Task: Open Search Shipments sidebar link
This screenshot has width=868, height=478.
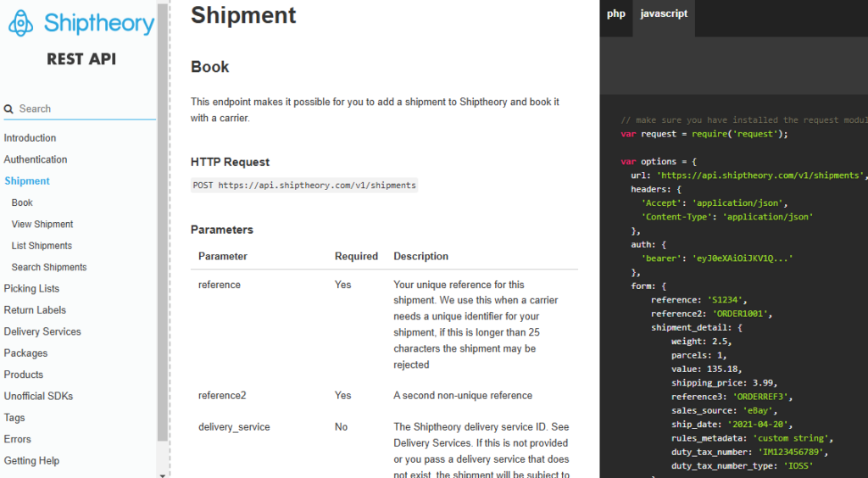Action: pyautogui.click(x=49, y=267)
